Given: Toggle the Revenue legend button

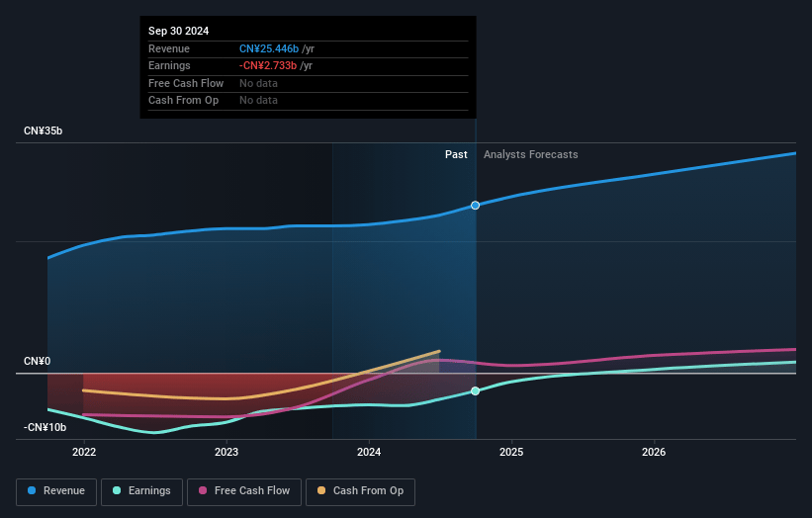Looking at the screenshot, I should [56, 491].
